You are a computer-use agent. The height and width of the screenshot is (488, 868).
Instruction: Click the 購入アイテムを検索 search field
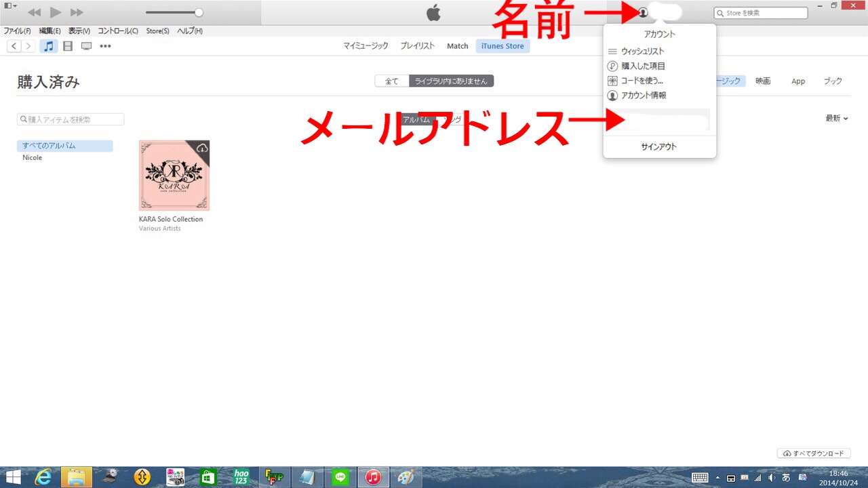pos(71,119)
